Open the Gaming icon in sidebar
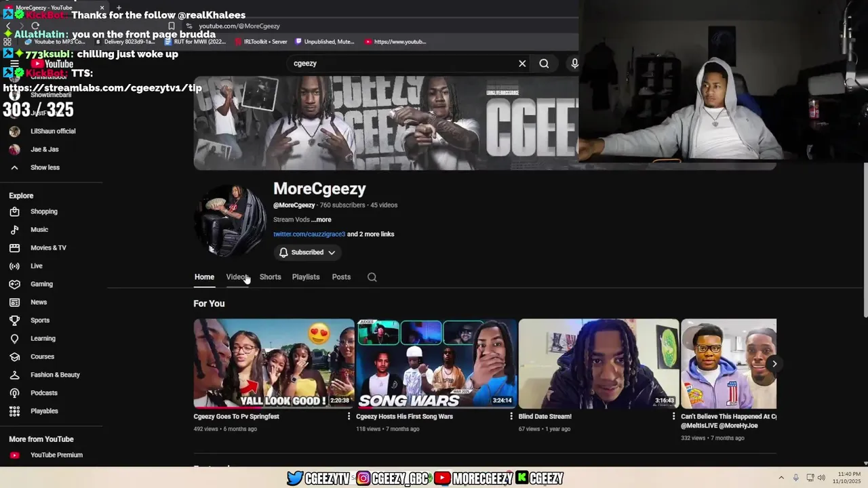The image size is (868, 488). coord(15,284)
